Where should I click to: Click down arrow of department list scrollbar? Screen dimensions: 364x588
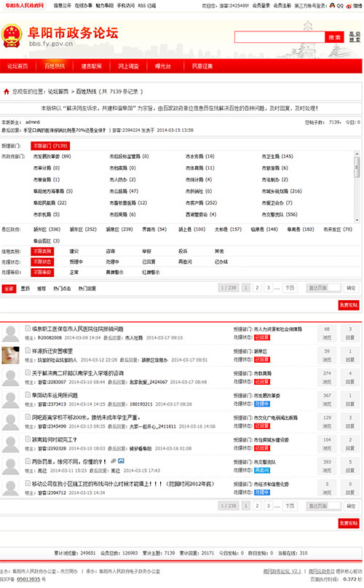357,220
